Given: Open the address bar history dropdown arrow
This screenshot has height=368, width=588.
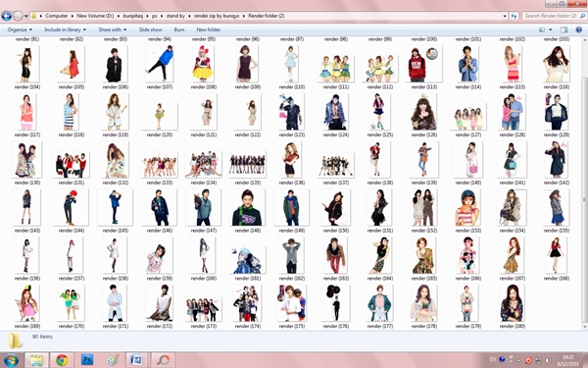Looking at the screenshot, I should [x=505, y=16].
